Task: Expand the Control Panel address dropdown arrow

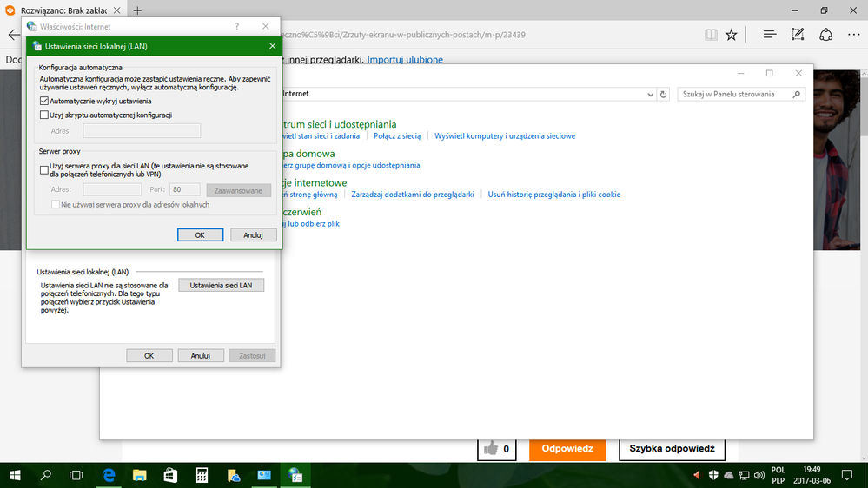Action: 650,95
